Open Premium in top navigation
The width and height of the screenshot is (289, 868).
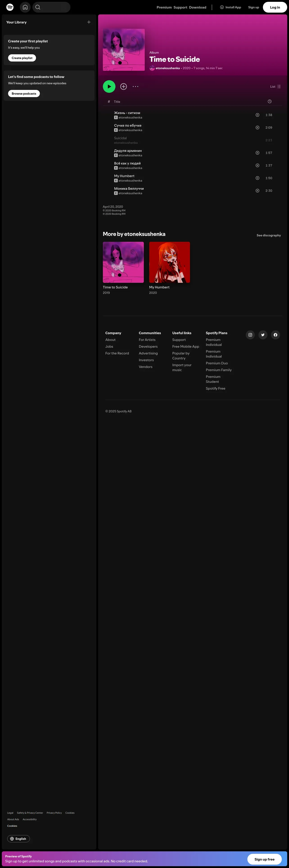pyautogui.click(x=164, y=7)
